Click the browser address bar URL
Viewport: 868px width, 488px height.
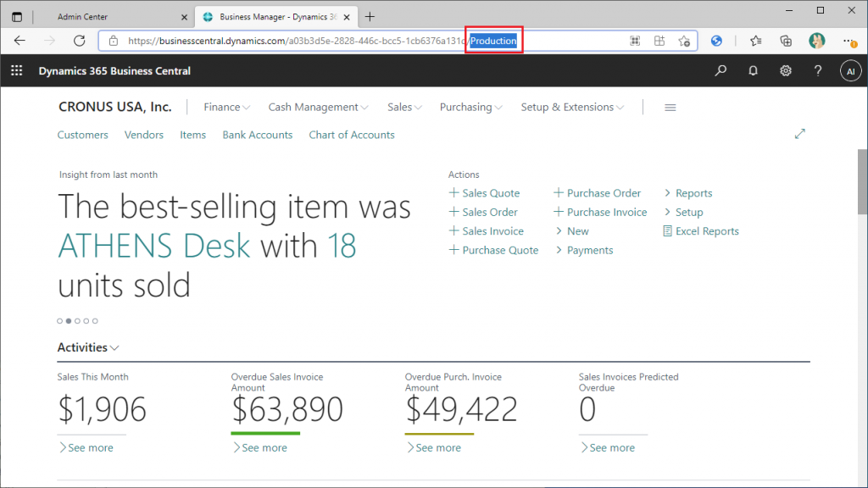coord(322,41)
